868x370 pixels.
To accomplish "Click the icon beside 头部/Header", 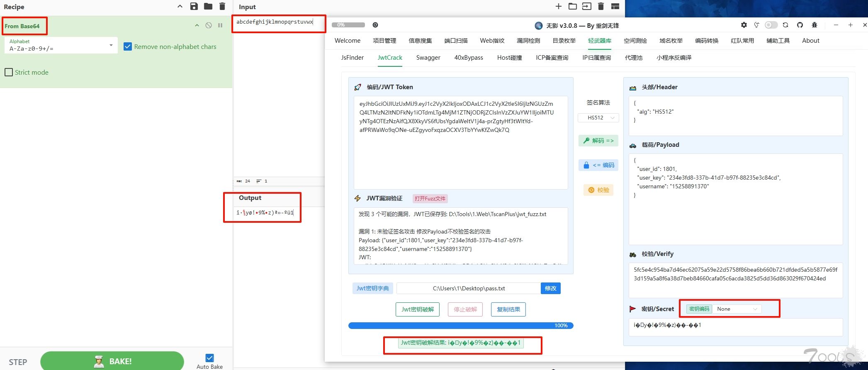I will 633,88.
